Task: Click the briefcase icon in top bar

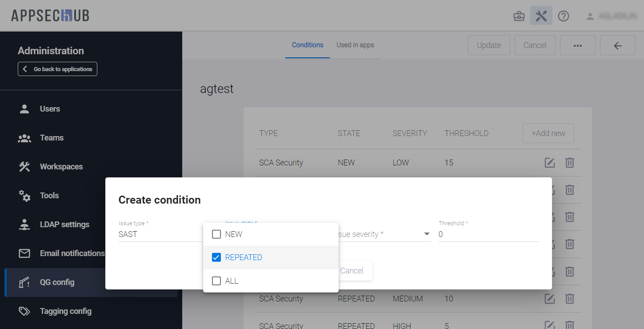Action: (519, 16)
